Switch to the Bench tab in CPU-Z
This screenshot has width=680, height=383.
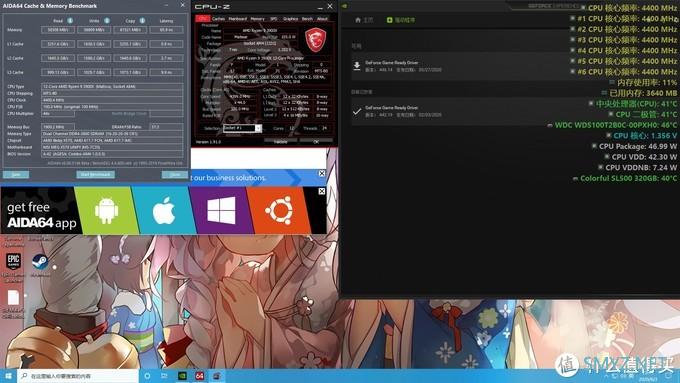click(307, 19)
